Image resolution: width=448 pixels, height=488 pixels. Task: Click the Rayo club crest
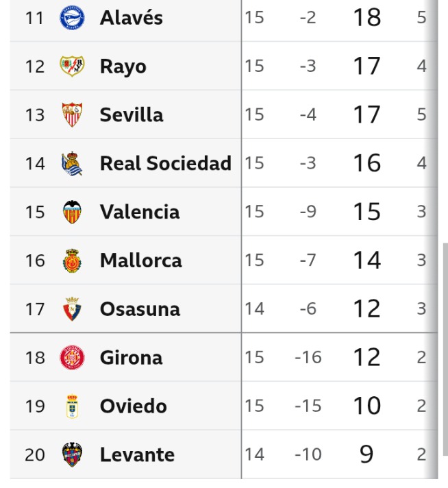pos(72,66)
